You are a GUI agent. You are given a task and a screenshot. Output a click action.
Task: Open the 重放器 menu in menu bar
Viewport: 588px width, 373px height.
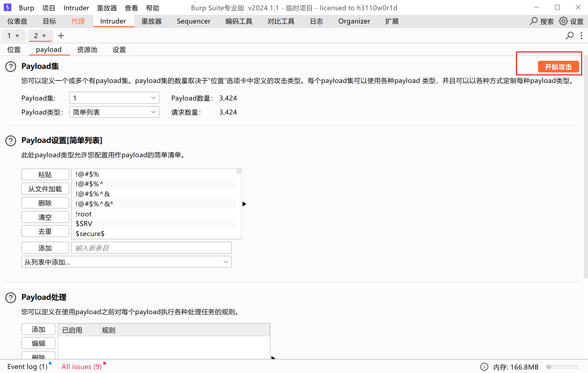coord(107,8)
